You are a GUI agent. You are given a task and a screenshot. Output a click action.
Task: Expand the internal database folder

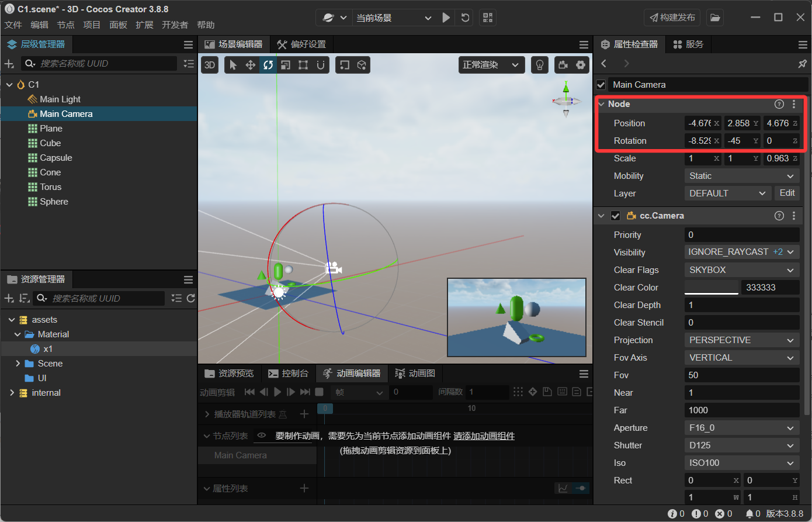coord(12,393)
